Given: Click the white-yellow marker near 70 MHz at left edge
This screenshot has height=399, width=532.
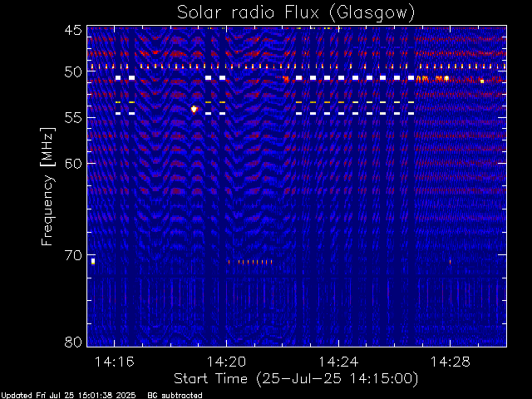Looking at the screenshot, I should [93, 261].
